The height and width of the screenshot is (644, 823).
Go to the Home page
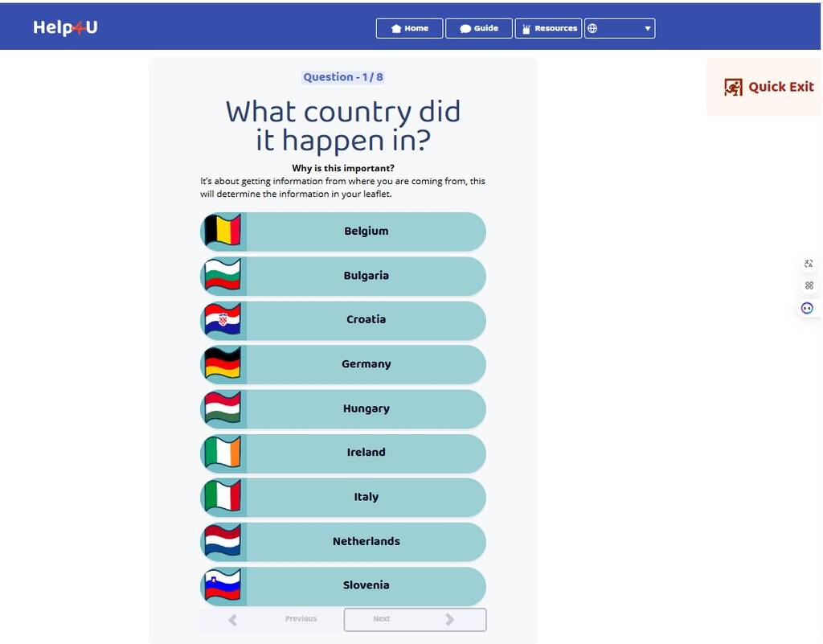coord(409,28)
